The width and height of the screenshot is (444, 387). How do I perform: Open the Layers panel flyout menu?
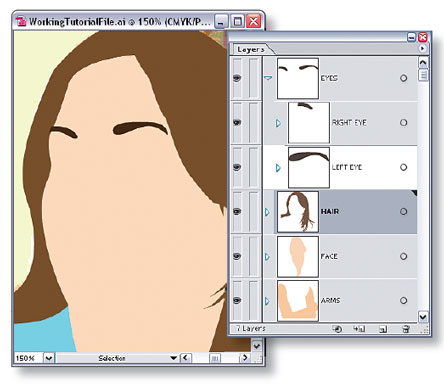click(422, 49)
